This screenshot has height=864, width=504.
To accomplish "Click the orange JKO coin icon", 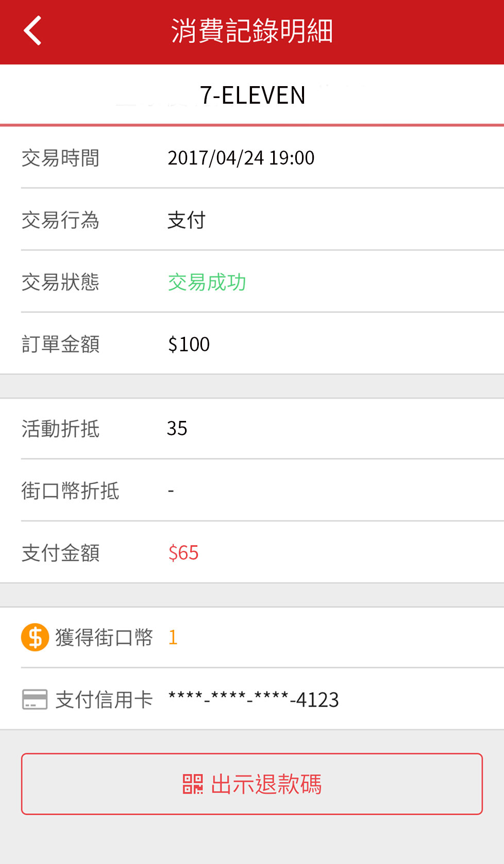I will pyautogui.click(x=35, y=638).
